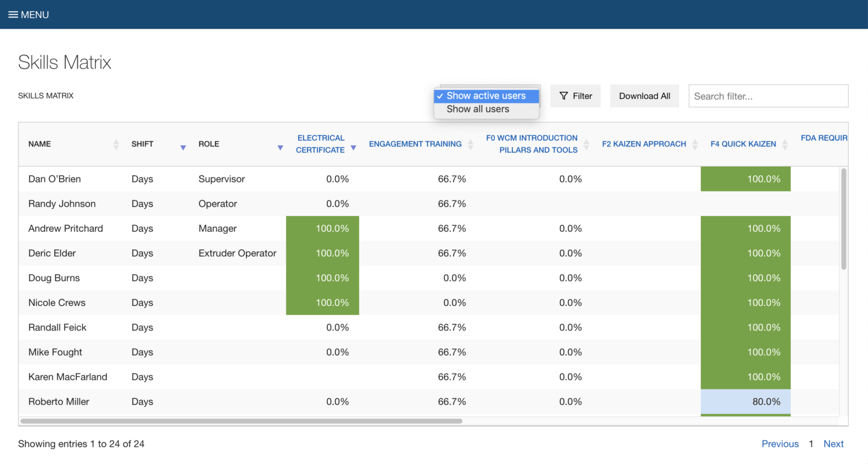Click Roberto Miller's 80.0% Quick Kaizen cell

(x=745, y=402)
